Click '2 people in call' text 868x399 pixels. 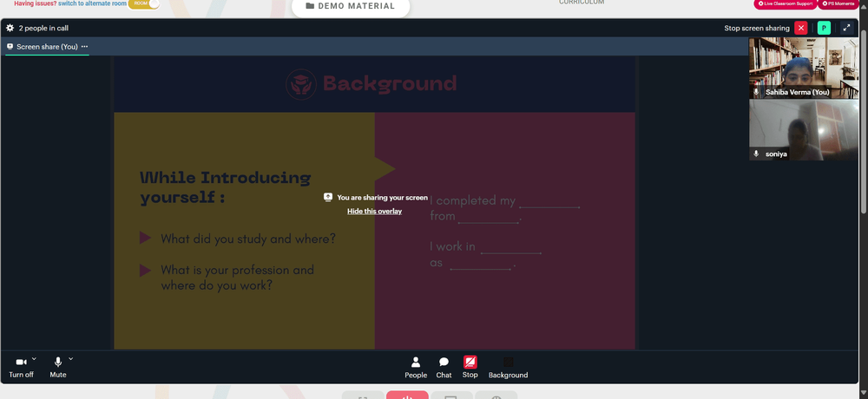pos(43,29)
